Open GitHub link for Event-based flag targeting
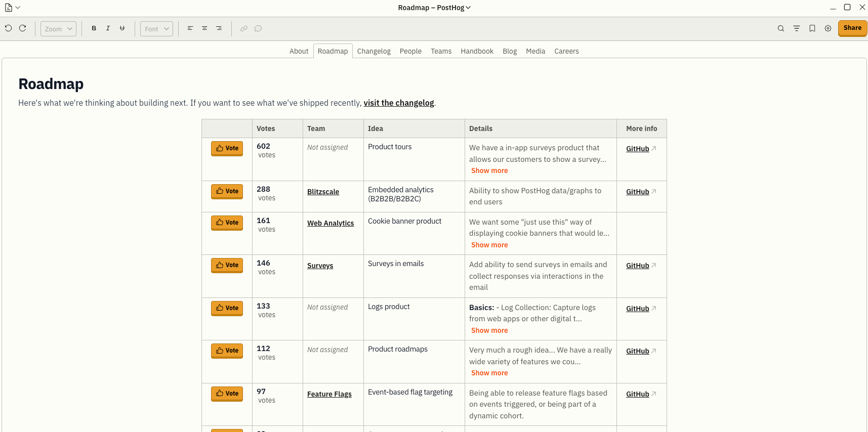The image size is (868, 432). point(641,394)
